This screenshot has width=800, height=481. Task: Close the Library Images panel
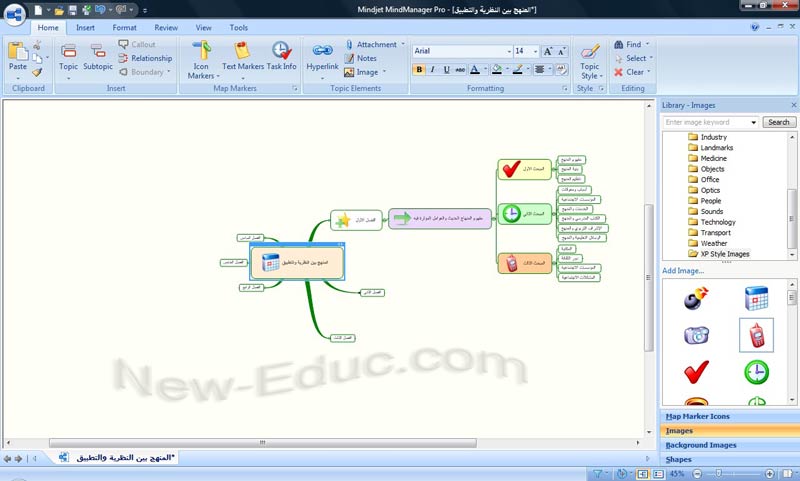793,105
